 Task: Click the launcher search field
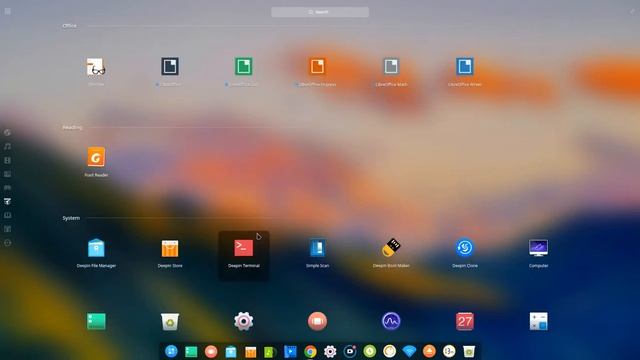tap(320, 12)
